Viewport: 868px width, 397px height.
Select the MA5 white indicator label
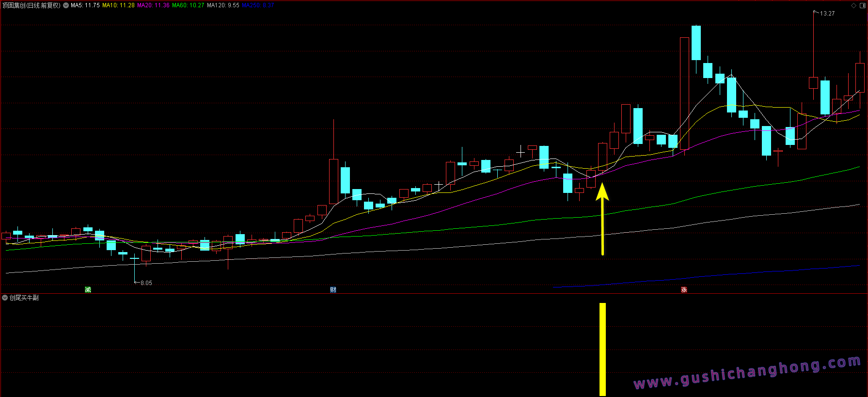(x=85, y=5)
